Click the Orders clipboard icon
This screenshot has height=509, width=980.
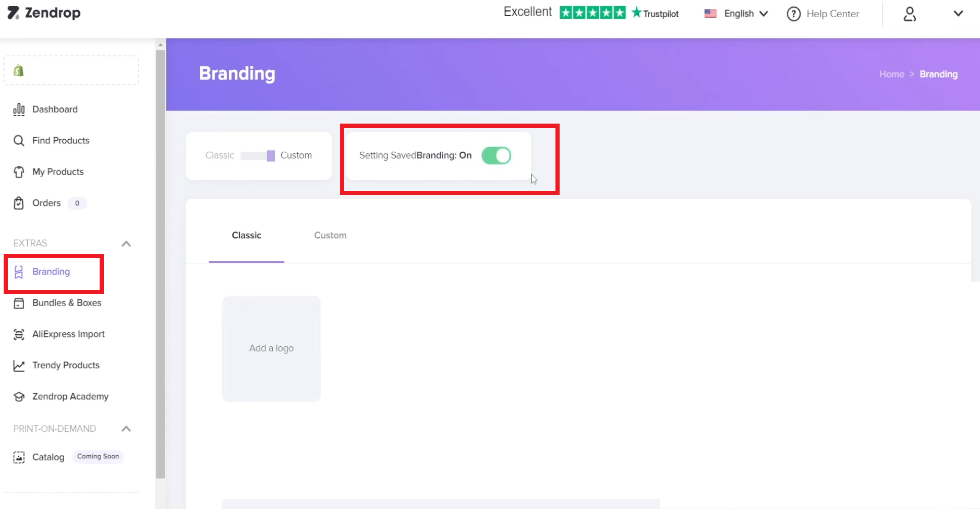19,203
